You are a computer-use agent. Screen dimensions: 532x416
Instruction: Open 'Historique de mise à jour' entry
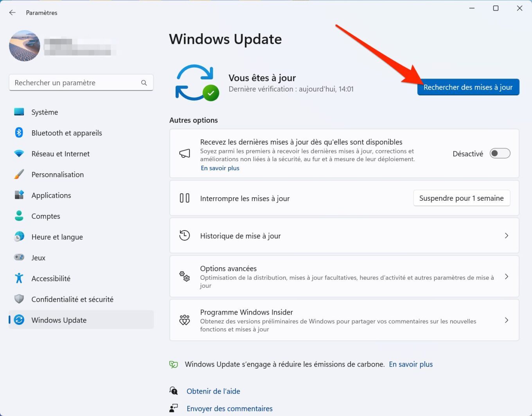(344, 236)
